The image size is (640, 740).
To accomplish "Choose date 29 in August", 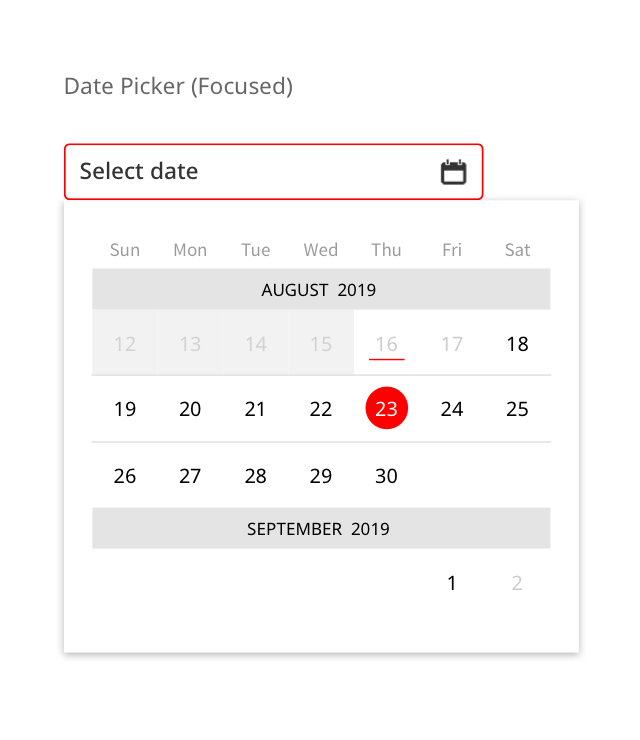I will [x=321, y=476].
